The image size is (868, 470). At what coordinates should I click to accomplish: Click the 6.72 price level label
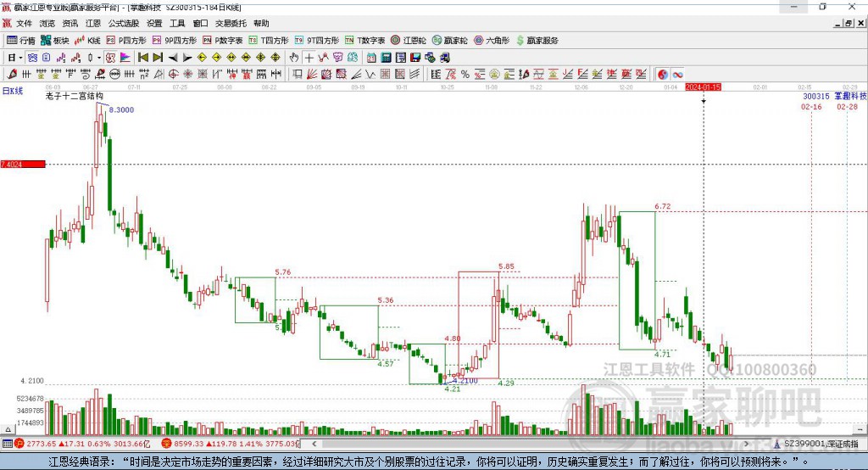click(x=663, y=206)
